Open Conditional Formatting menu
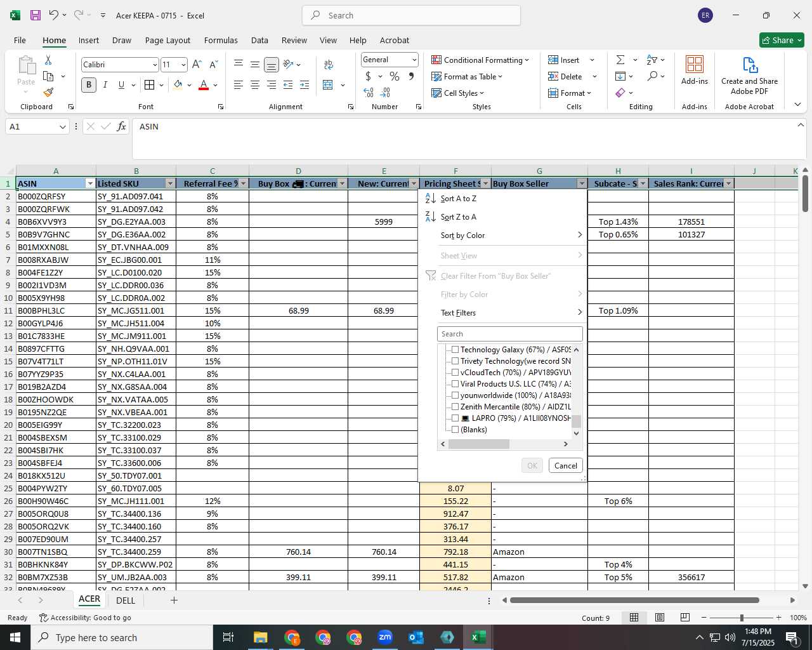This screenshot has height=650, width=812. pyautogui.click(x=480, y=60)
